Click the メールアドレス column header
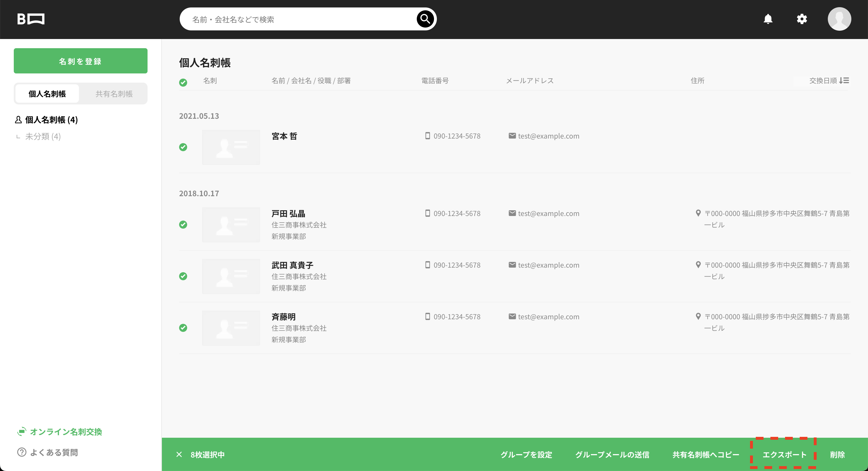This screenshot has height=471, width=868. pyautogui.click(x=529, y=81)
